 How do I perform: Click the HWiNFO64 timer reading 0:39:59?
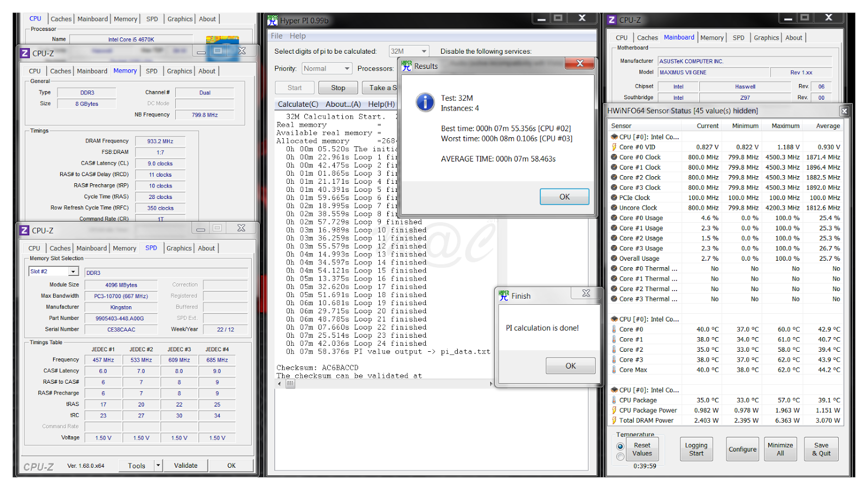(x=644, y=466)
